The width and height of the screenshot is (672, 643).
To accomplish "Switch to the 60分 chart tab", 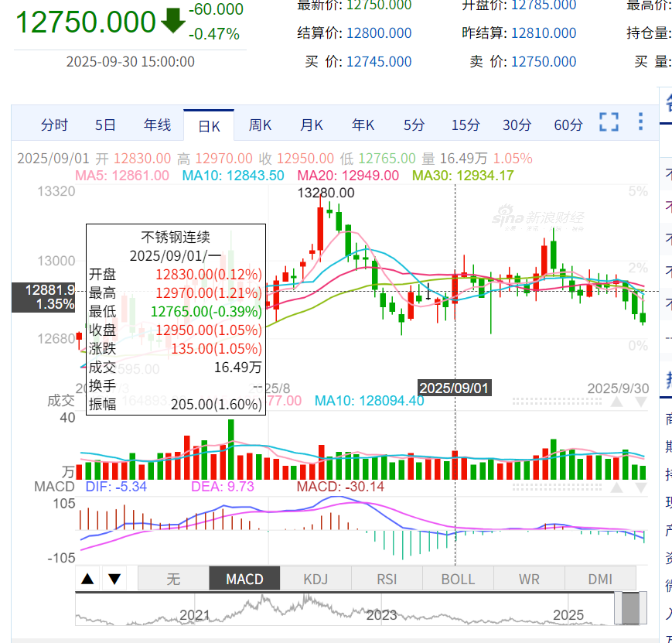I will click(568, 125).
